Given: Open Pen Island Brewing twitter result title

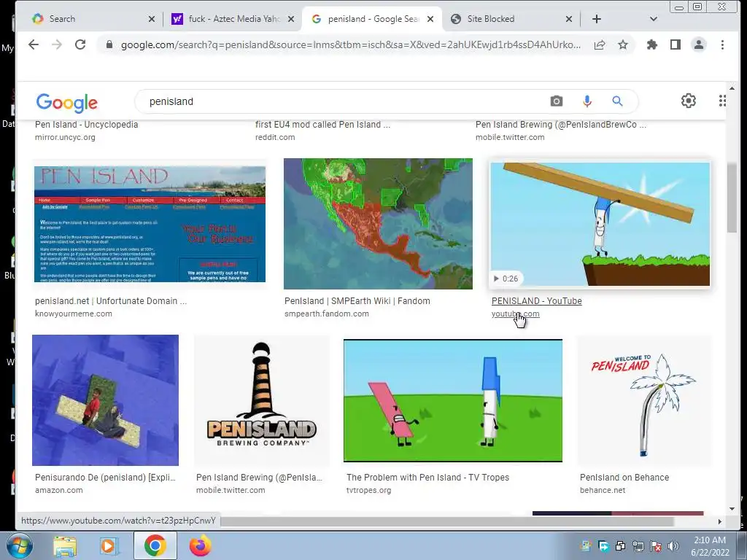Looking at the screenshot, I should tap(561, 124).
